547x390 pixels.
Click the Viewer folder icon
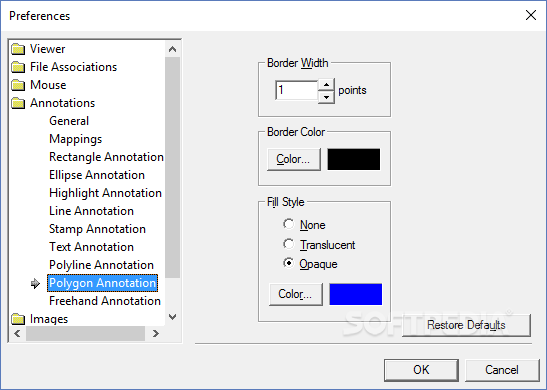[18, 49]
